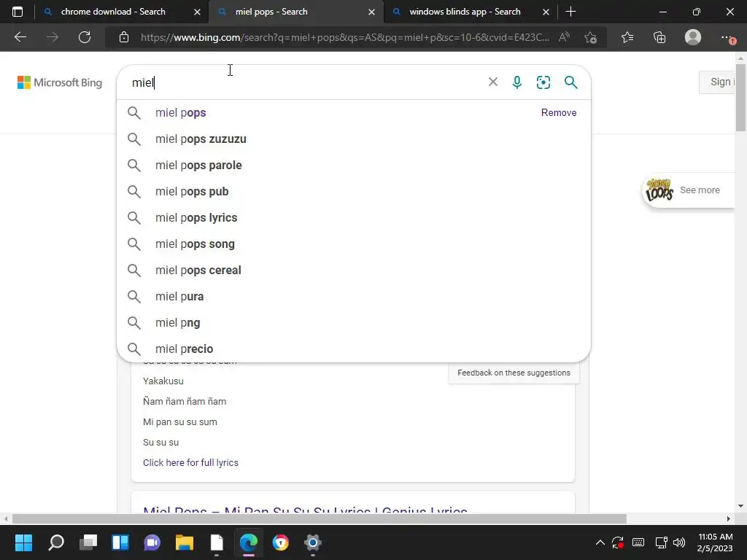Open Widgets from taskbar
Viewport: 747px width, 560px height.
[120, 542]
